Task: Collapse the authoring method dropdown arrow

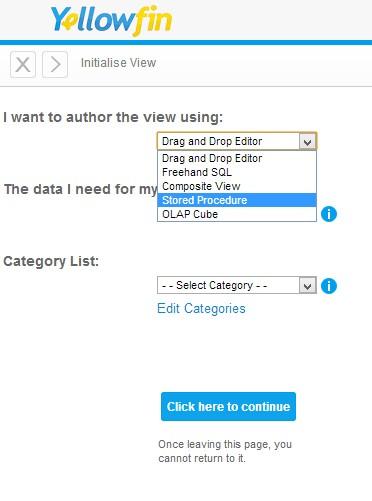Action: click(307, 142)
